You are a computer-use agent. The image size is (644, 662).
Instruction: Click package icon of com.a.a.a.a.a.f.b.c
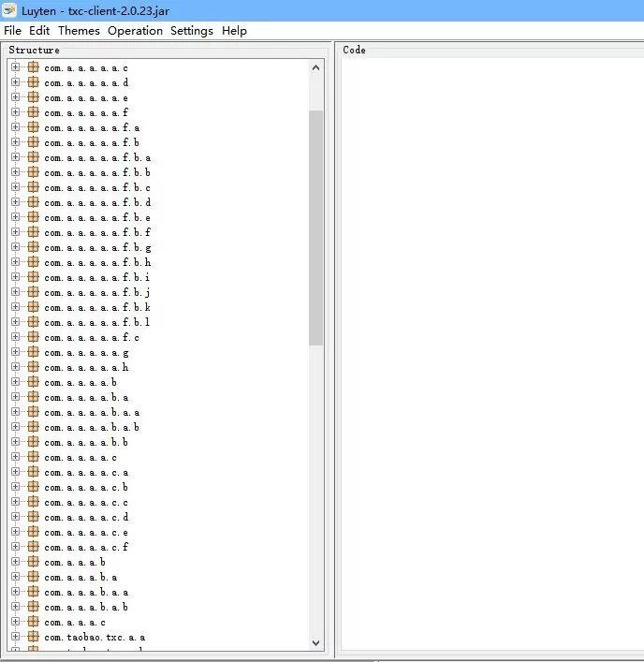pos(34,187)
